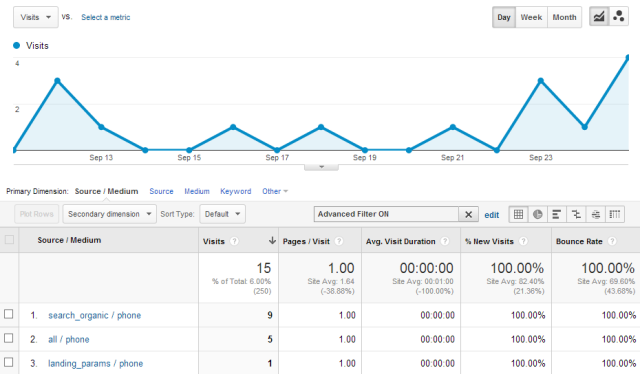Click the Pages / Visit help icon
Image resolution: width=640 pixels, height=374 pixels.
click(x=339, y=241)
